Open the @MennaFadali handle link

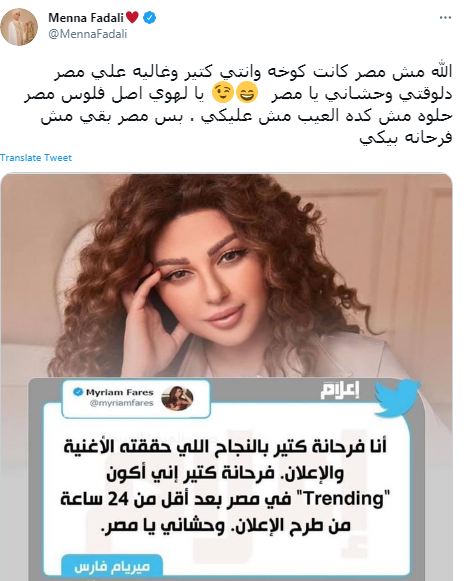pos(88,34)
